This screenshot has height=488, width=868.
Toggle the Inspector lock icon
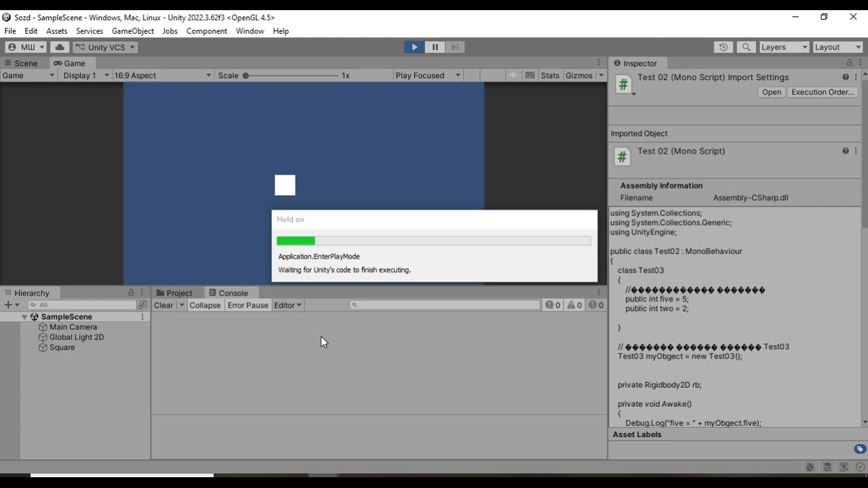(850, 63)
